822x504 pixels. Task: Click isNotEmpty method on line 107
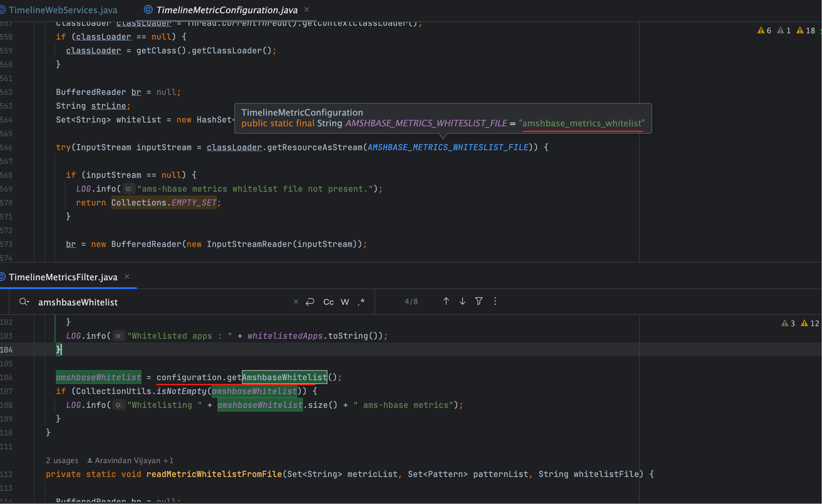(182, 391)
